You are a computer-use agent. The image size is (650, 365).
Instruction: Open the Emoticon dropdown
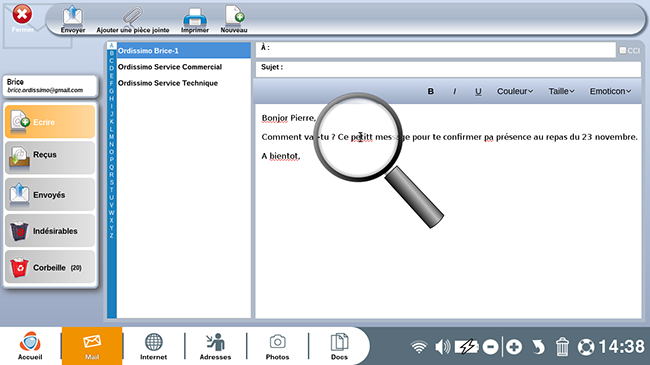pos(610,91)
